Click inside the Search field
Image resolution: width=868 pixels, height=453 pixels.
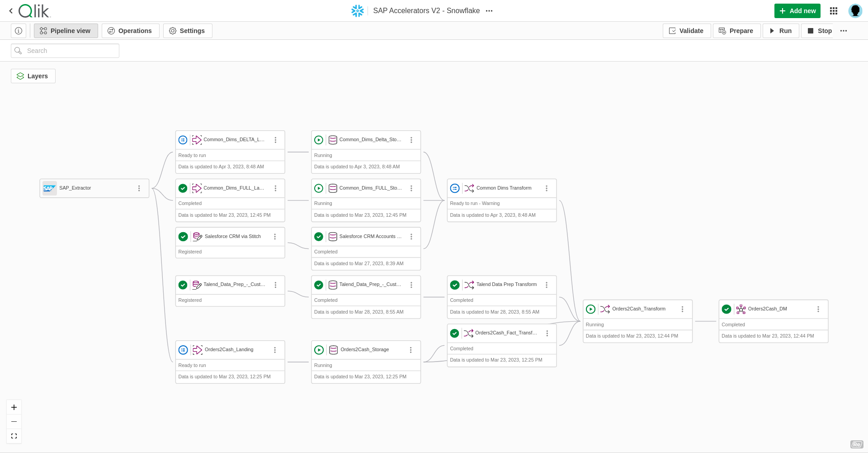point(65,50)
